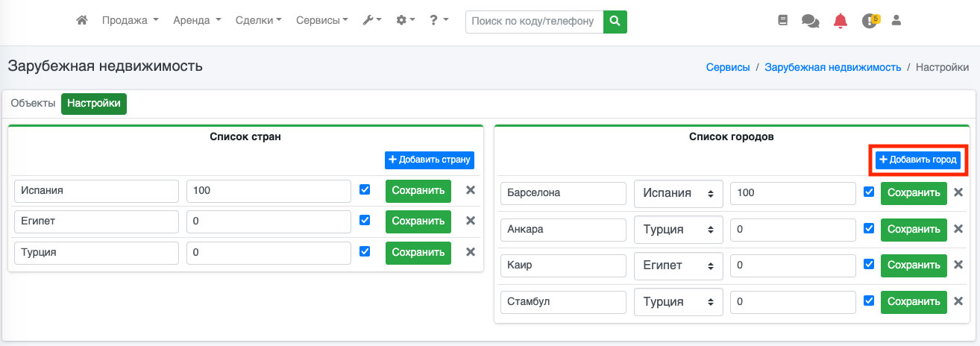
Task: Click the Добавить страну button
Action: (x=430, y=160)
